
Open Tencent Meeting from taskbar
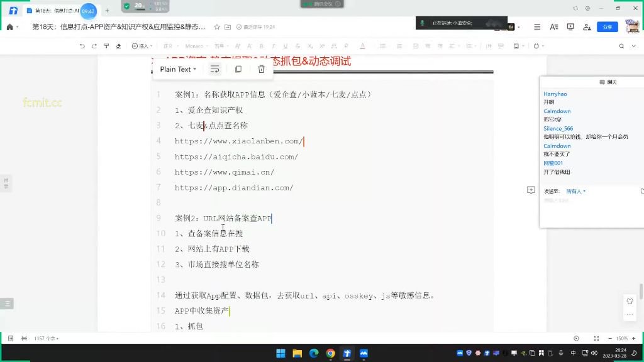pos(364,353)
